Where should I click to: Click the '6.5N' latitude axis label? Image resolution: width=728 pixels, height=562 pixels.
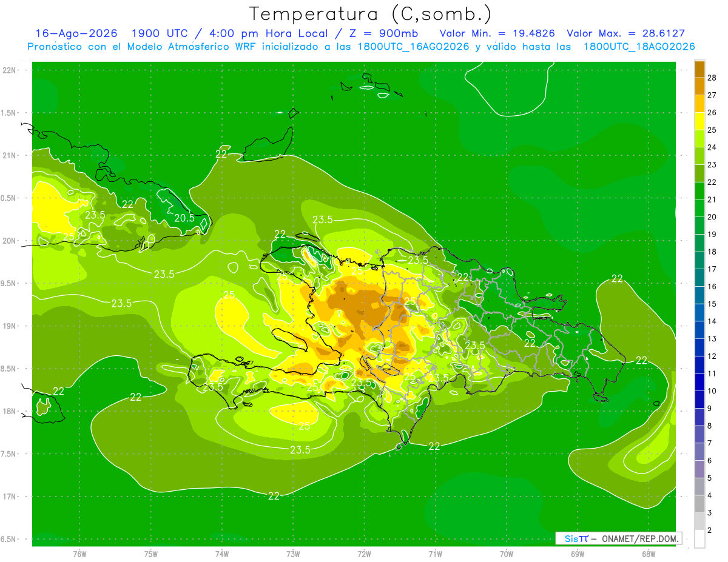(8, 539)
